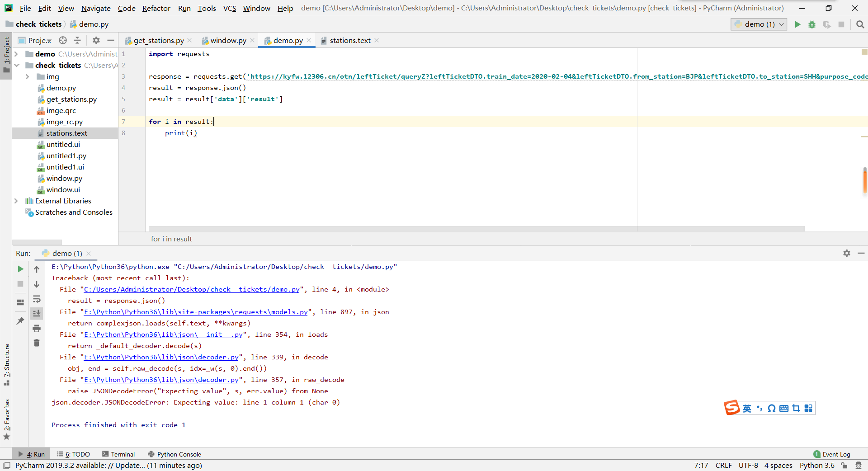Open demo (1) run configuration dropdown

pyautogui.click(x=759, y=24)
